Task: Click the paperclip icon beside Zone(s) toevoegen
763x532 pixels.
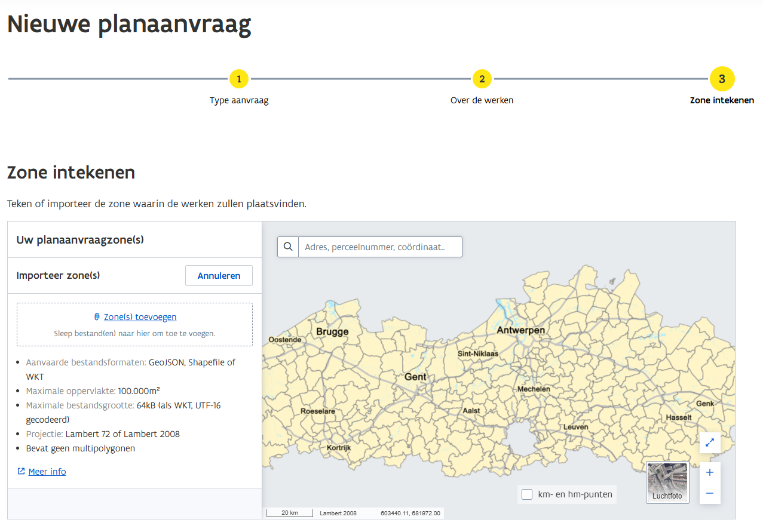Action: pyautogui.click(x=97, y=317)
